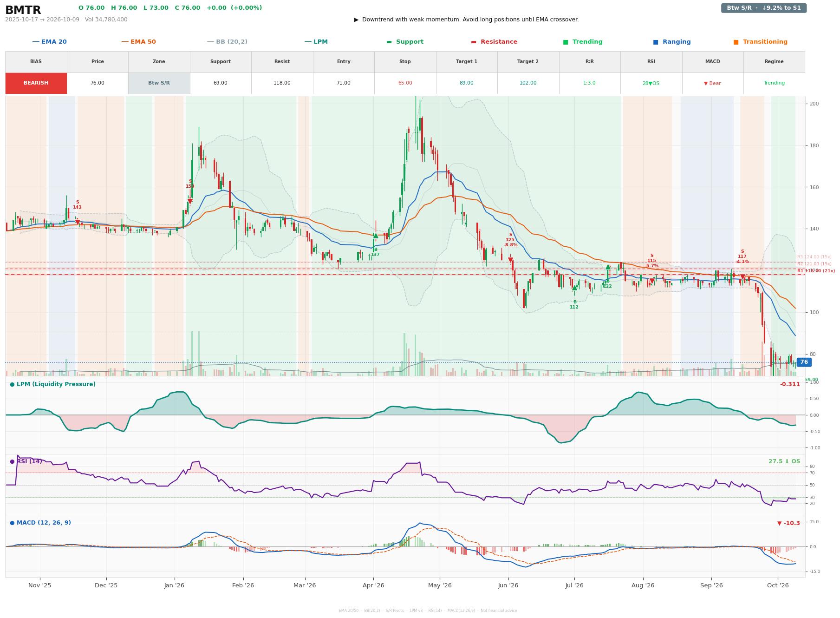Click the Btw S/R zone table cell
The width and height of the screenshot is (840, 618).
[159, 83]
